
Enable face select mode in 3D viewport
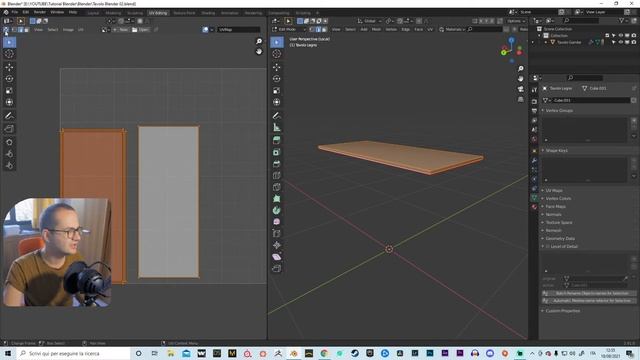coord(324,29)
